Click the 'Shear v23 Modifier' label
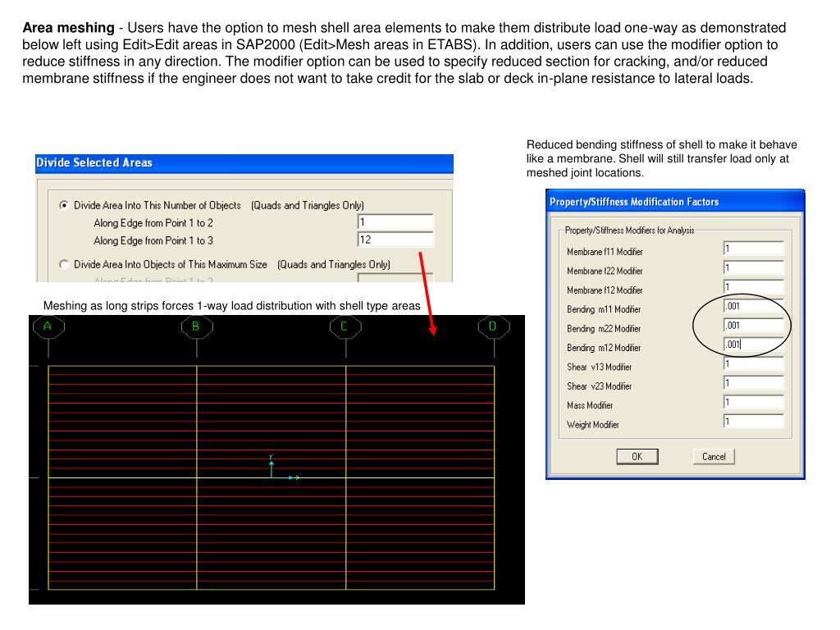The width and height of the screenshot is (840, 630). pos(599,386)
